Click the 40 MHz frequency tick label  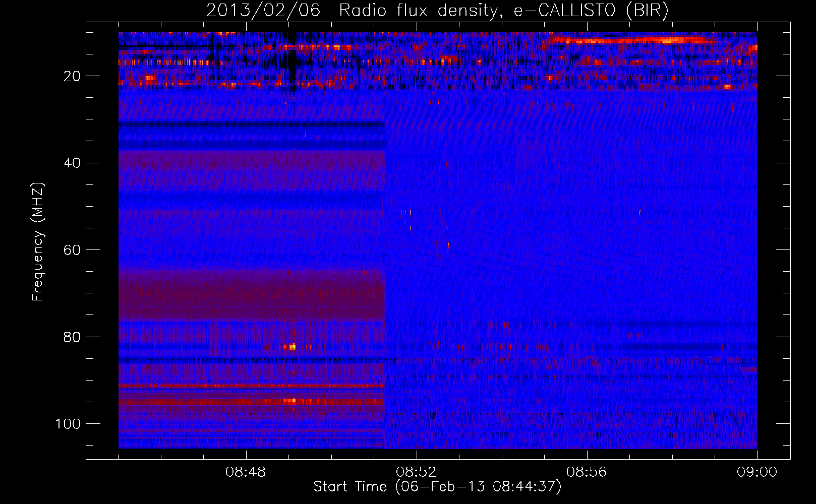coord(72,163)
